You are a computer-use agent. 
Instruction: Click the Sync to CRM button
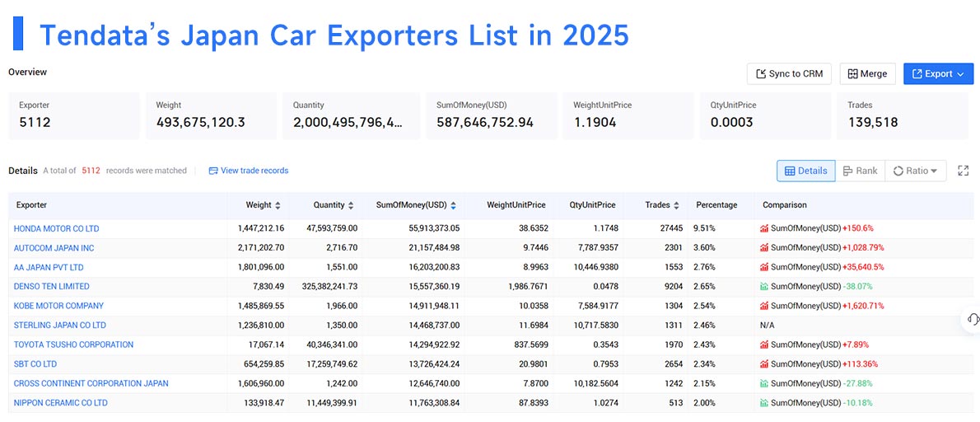(x=790, y=74)
